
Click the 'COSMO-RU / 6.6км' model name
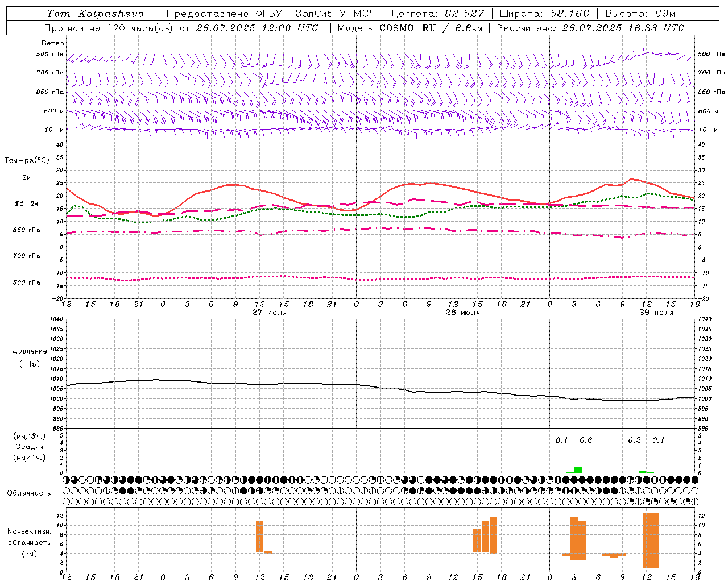[431, 28]
